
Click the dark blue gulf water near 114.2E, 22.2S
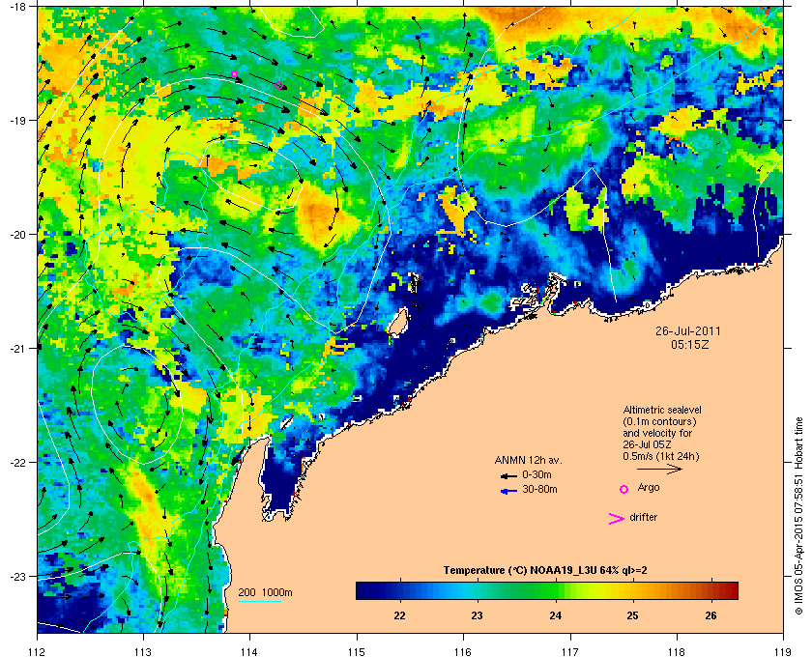pyautogui.click(x=277, y=481)
